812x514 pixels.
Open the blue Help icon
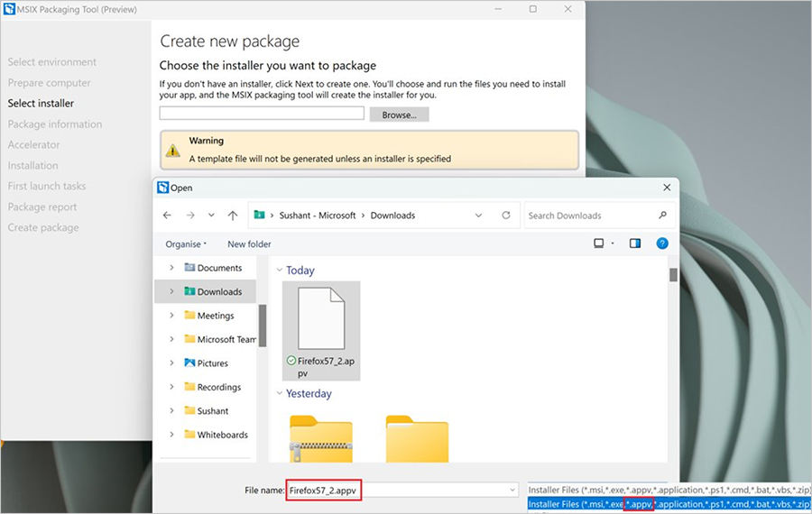tap(662, 243)
